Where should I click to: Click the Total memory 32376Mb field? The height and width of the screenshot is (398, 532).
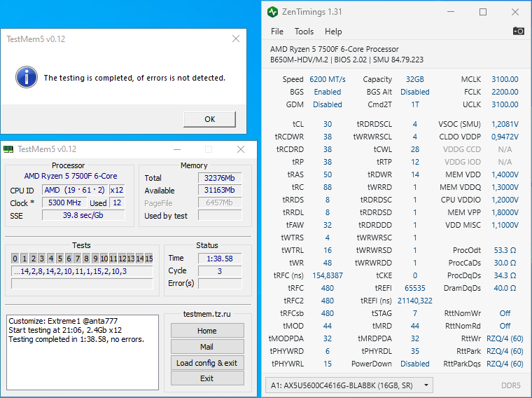(220, 178)
